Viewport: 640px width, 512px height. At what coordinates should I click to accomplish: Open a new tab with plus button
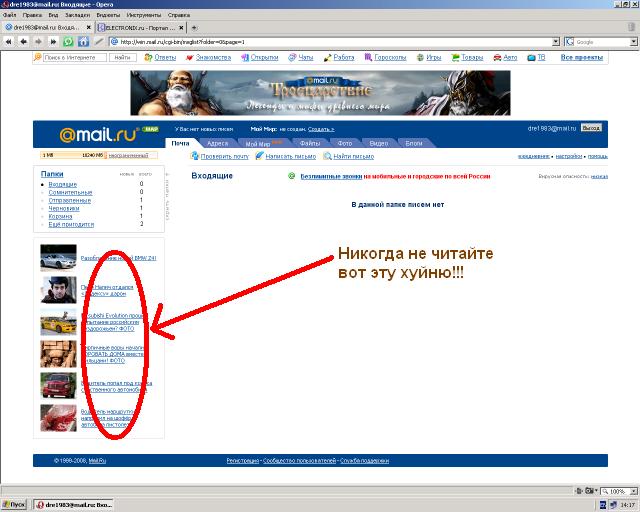click(194, 28)
